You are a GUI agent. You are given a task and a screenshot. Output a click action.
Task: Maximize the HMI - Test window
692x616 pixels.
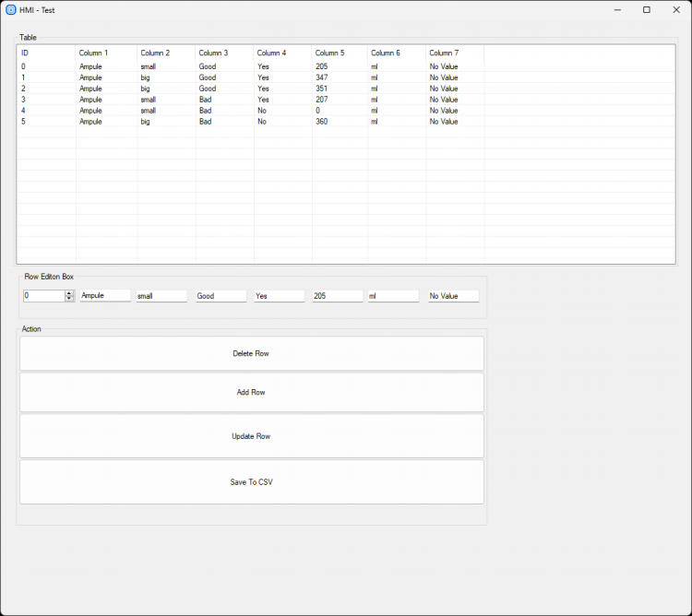(646, 9)
